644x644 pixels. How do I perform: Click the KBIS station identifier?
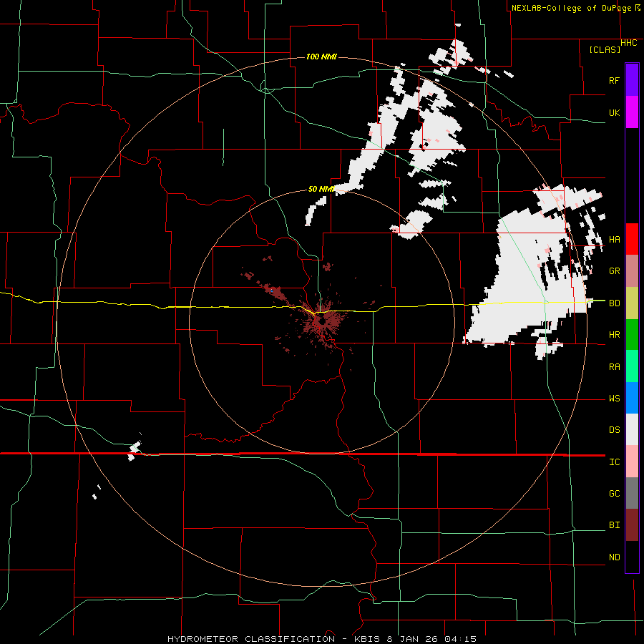tap(366, 639)
